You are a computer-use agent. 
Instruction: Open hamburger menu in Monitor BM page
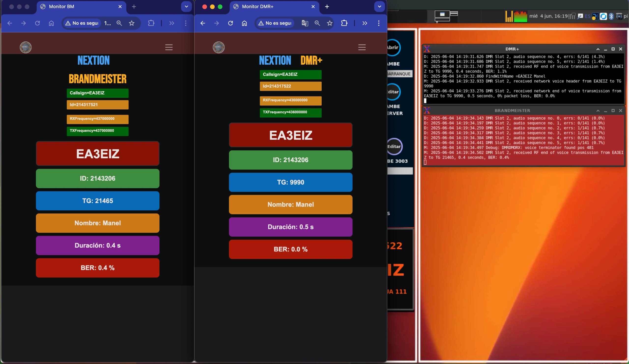click(x=169, y=47)
